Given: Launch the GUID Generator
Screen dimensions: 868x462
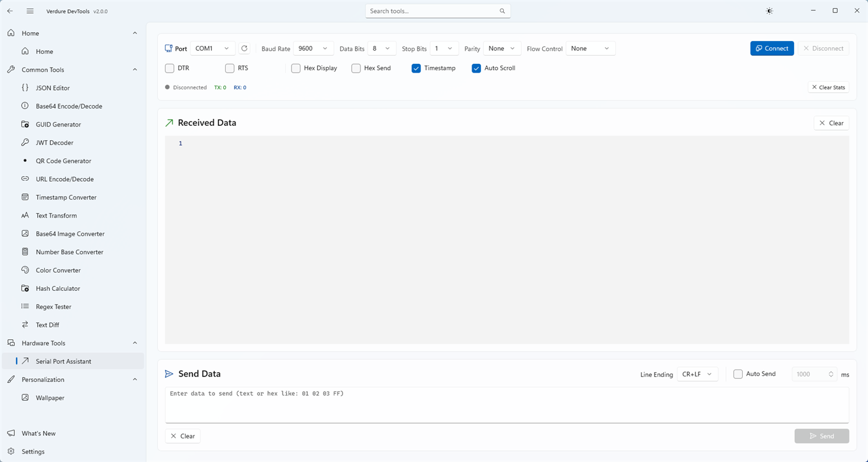Looking at the screenshot, I should 58,124.
